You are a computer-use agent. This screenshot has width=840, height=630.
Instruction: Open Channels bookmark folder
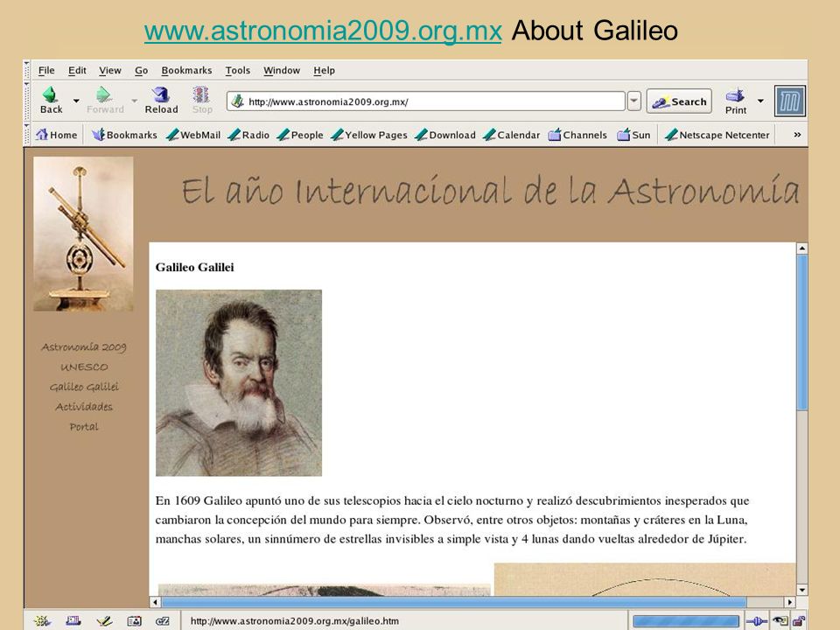577,135
